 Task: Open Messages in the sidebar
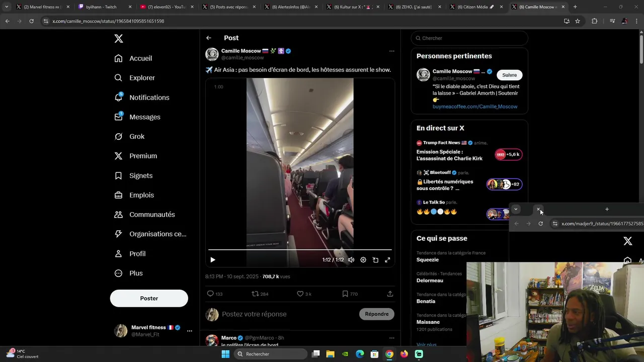coord(137,117)
